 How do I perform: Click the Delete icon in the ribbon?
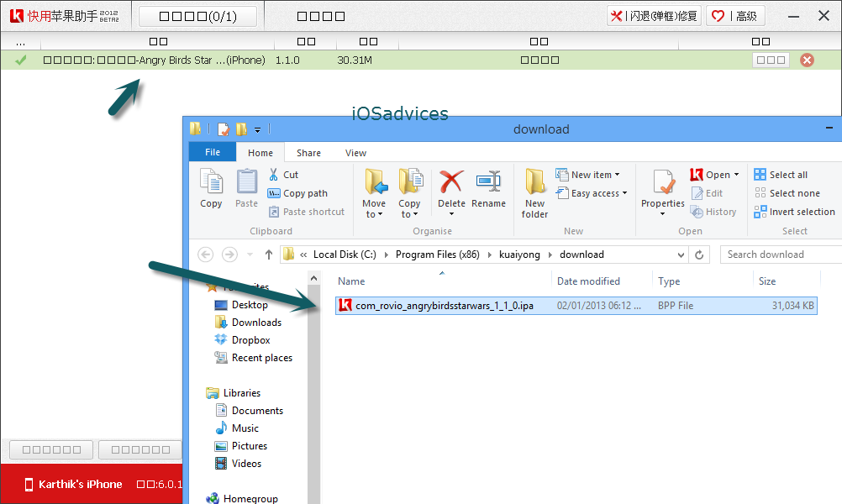[x=451, y=183]
